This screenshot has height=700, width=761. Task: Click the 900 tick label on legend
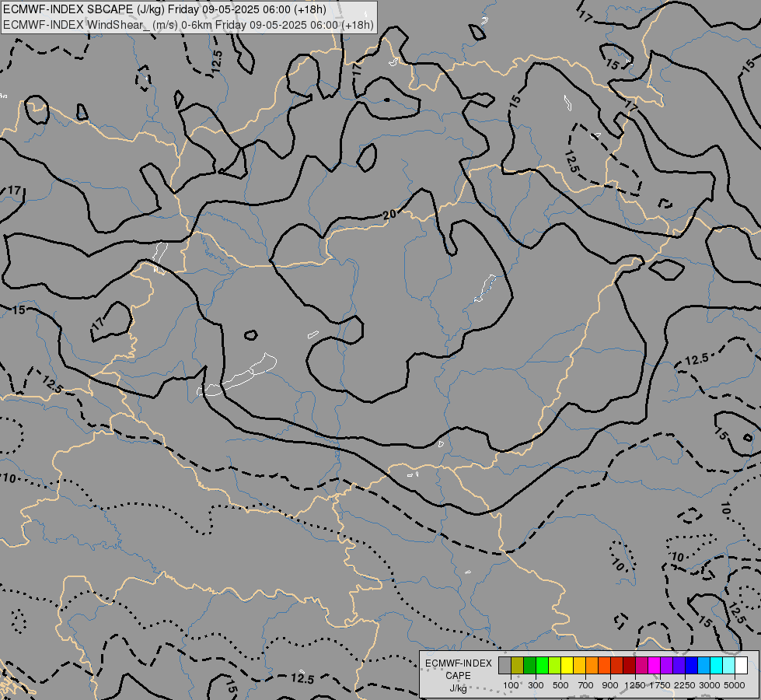pos(610,685)
